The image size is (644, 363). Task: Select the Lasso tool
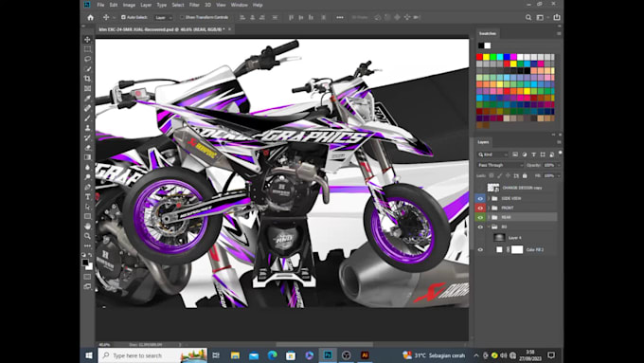pyautogui.click(x=87, y=59)
